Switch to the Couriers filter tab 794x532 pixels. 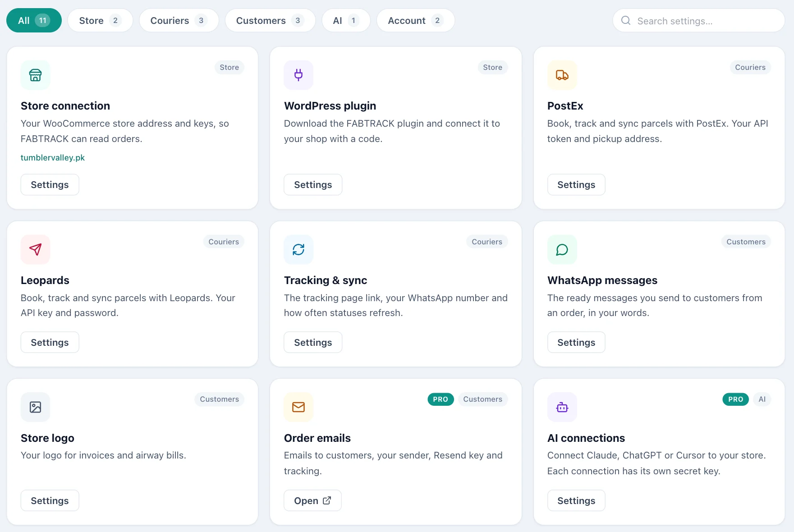click(179, 20)
